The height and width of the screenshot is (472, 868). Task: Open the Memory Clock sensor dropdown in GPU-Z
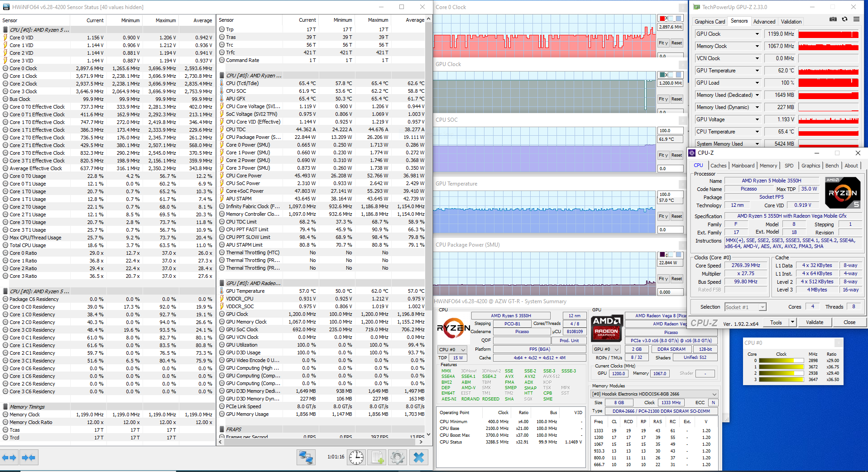tap(757, 46)
